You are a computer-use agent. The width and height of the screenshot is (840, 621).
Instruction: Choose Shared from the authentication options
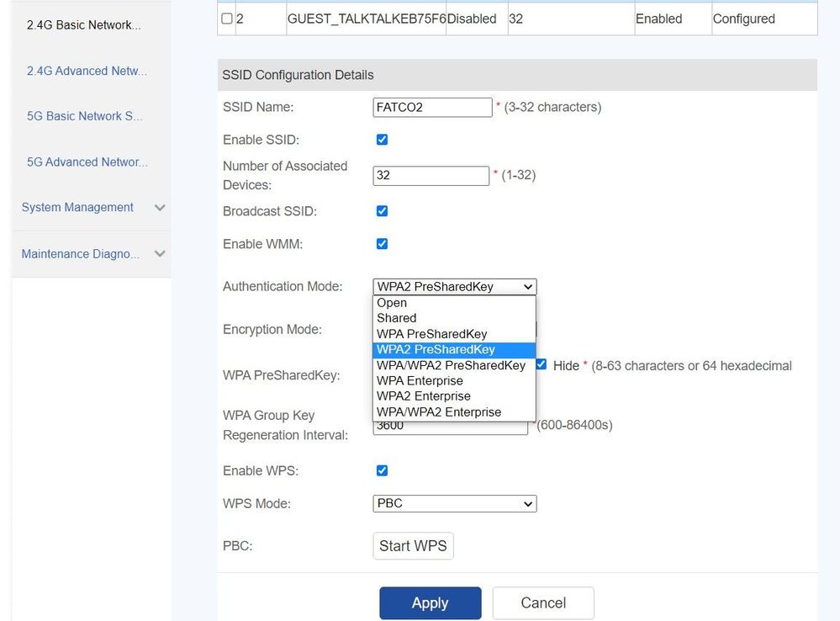click(396, 318)
